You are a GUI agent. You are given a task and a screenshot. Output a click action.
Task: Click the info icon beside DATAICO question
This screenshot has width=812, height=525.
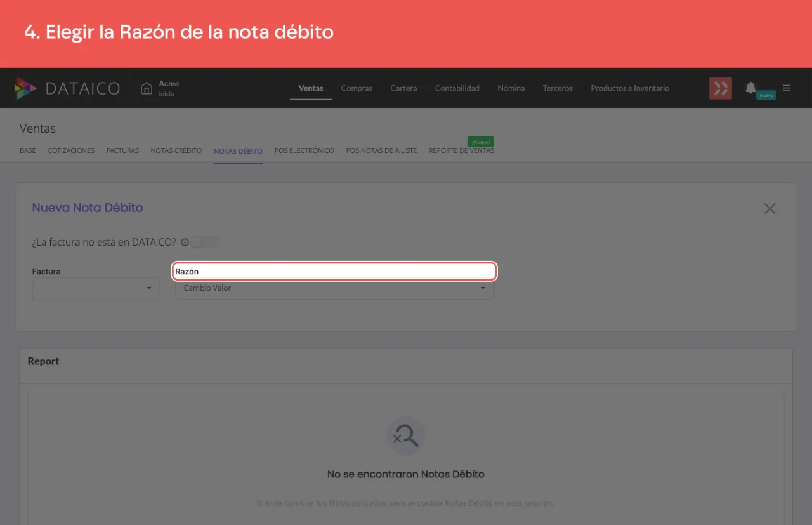[x=185, y=242]
